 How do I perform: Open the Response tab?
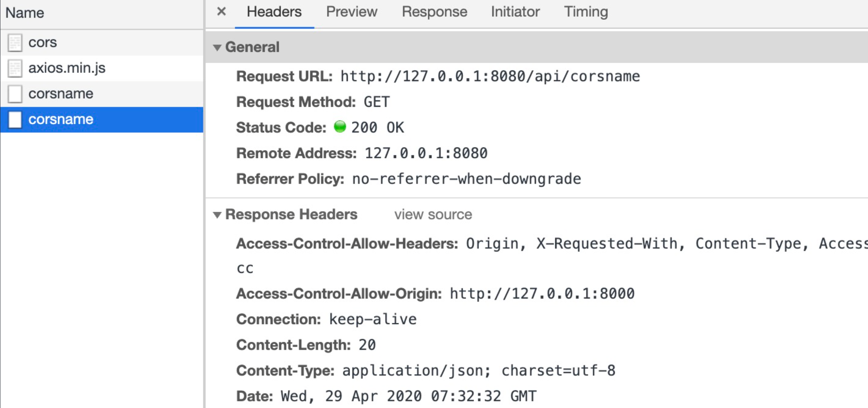(x=434, y=12)
